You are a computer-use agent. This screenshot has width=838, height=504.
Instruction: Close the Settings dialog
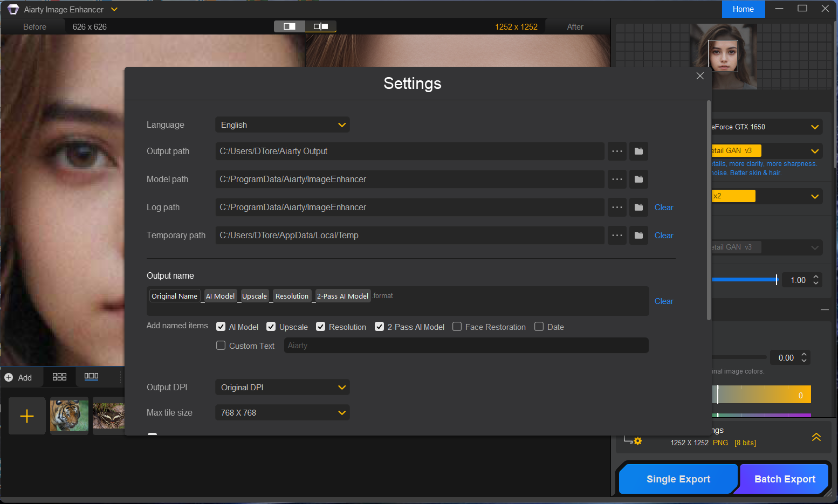pyautogui.click(x=700, y=76)
